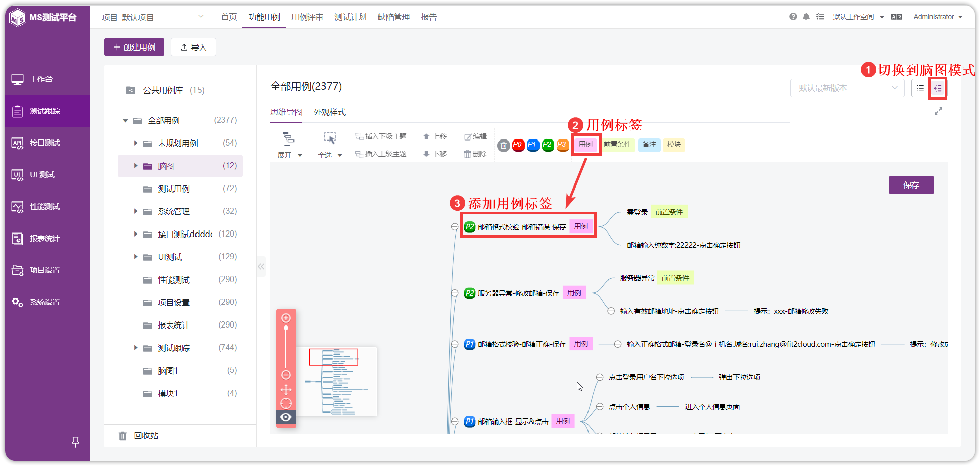Open notifications bell icon

(x=806, y=17)
